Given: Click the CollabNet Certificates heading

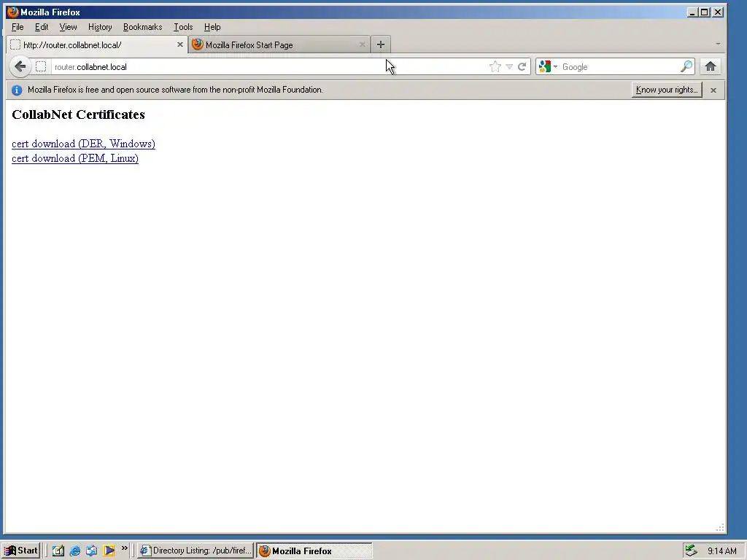Looking at the screenshot, I should click(78, 114).
